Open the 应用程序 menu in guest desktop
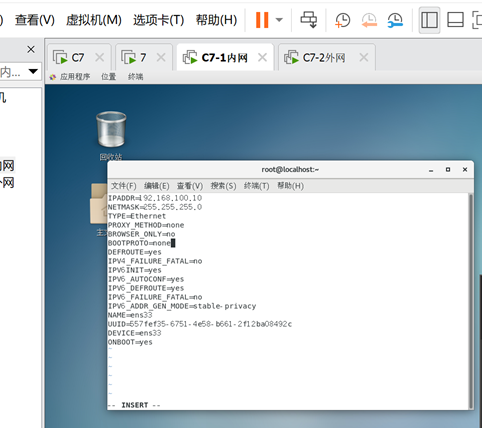 pos(75,77)
